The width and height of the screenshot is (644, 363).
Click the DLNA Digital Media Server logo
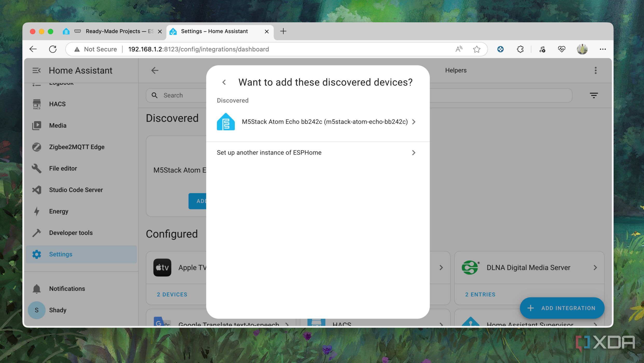pyautogui.click(x=470, y=268)
